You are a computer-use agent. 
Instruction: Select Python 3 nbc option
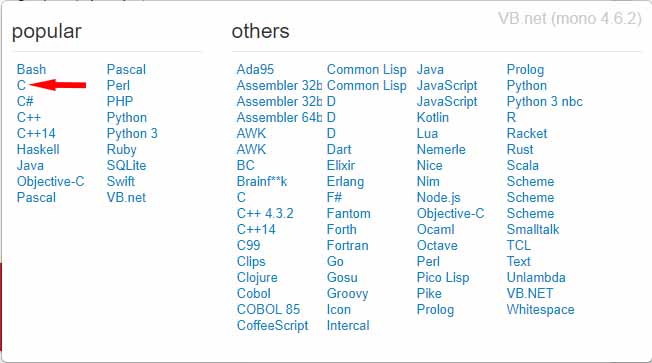click(x=545, y=101)
